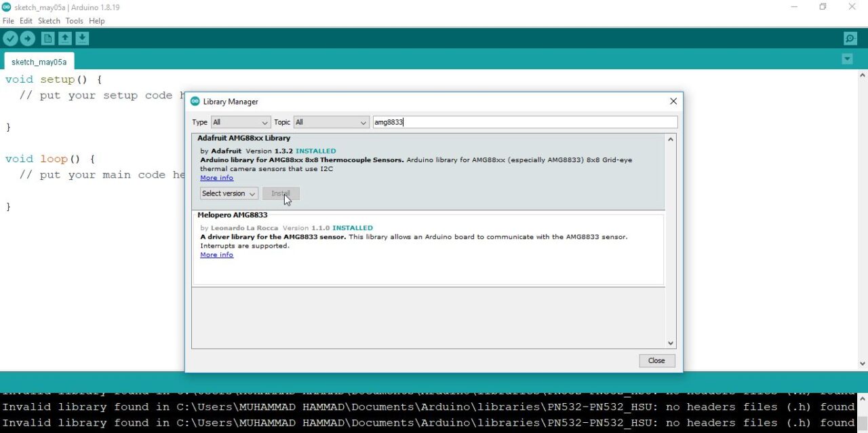The image size is (868, 433).
Task: Click the library list scroll up arrow
Action: (x=671, y=139)
